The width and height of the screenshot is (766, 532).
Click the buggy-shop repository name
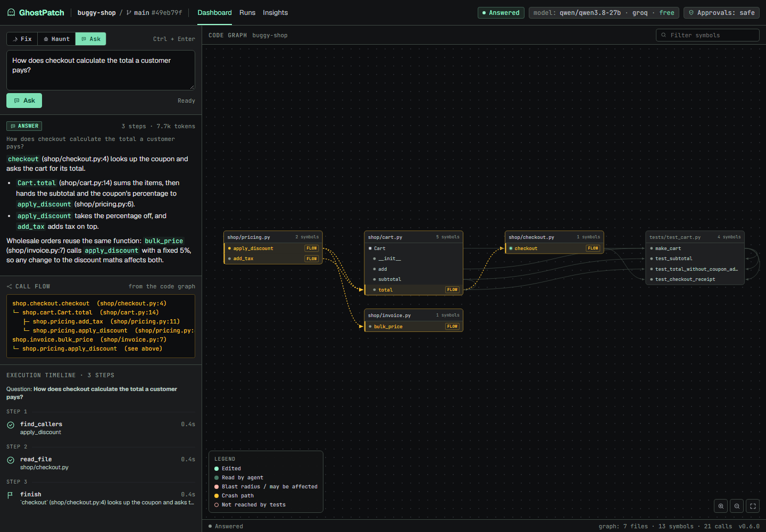pyautogui.click(x=96, y=13)
